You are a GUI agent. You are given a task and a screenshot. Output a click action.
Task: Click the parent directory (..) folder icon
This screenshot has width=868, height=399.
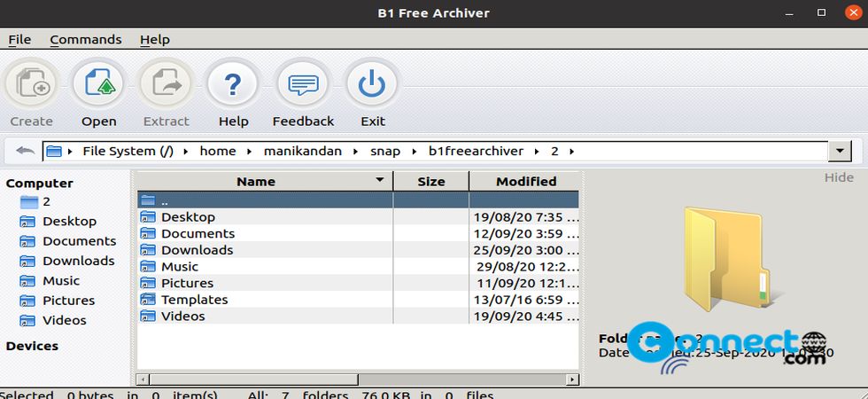point(148,200)
